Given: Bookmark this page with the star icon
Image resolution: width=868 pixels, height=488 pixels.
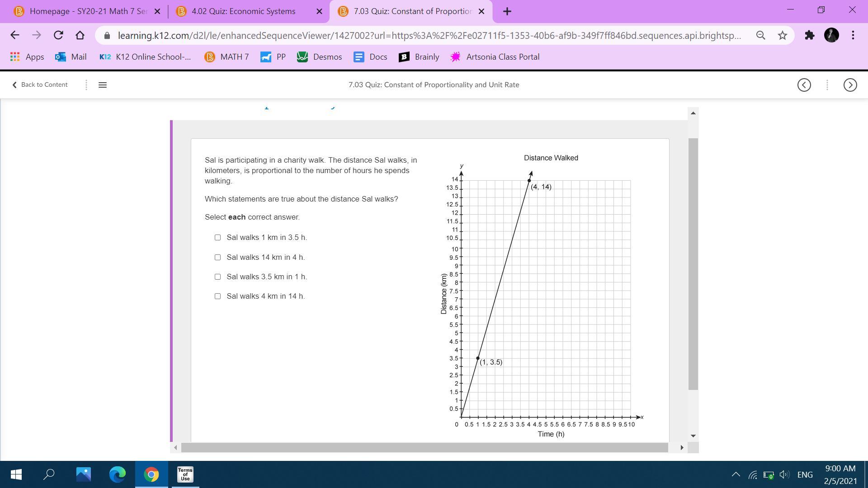Looking at the screenshot, I should pyautogui.click(x=783, y=35).
